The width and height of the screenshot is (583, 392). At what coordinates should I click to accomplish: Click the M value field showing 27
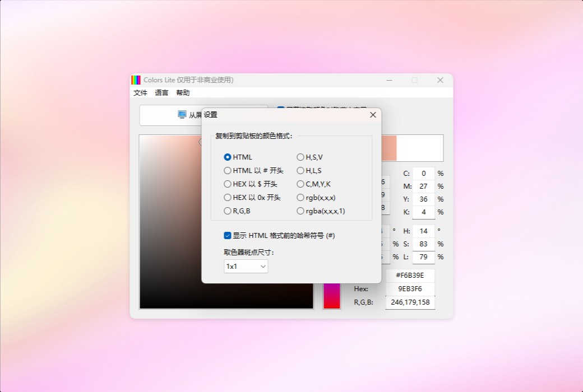pyautogui.click(x=423, y=186)
